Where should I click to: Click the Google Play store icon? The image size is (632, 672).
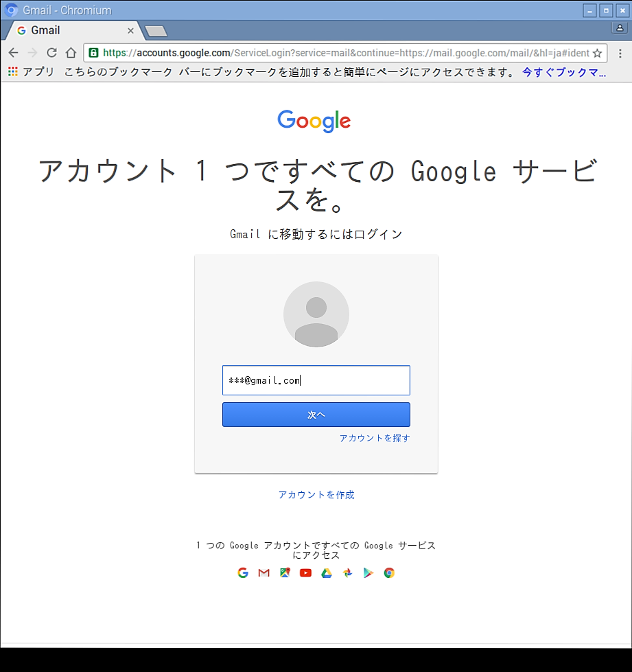pyautogui.click(x=368, y=572)
